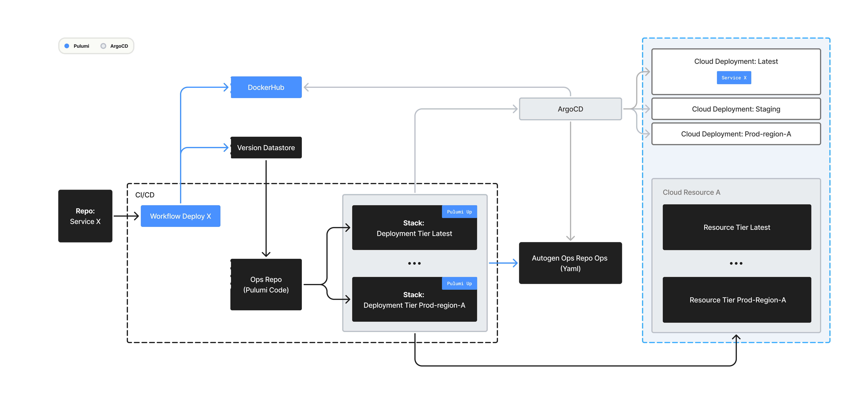Click the DockerHub box

pyautogui.click(x=266, y=87)
